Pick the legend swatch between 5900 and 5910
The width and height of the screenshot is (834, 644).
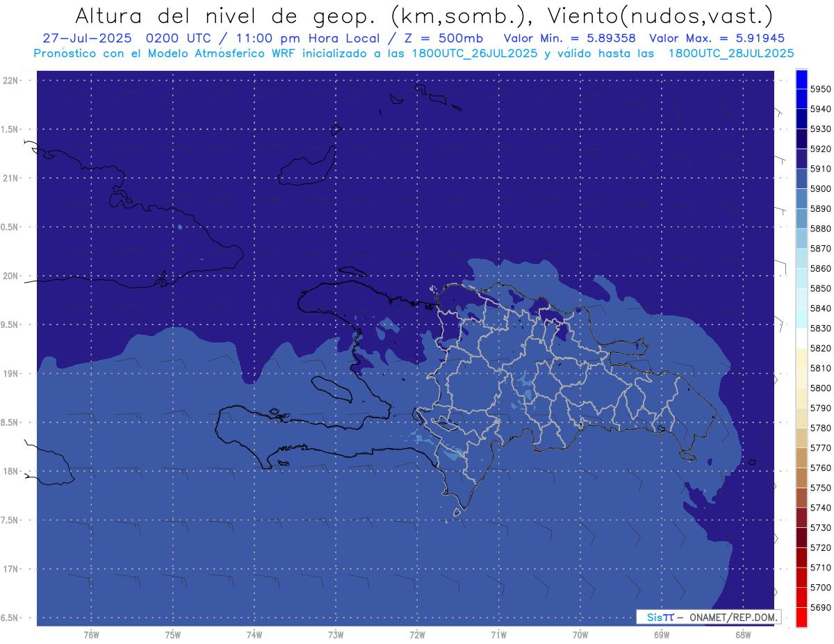coord(801,179)
